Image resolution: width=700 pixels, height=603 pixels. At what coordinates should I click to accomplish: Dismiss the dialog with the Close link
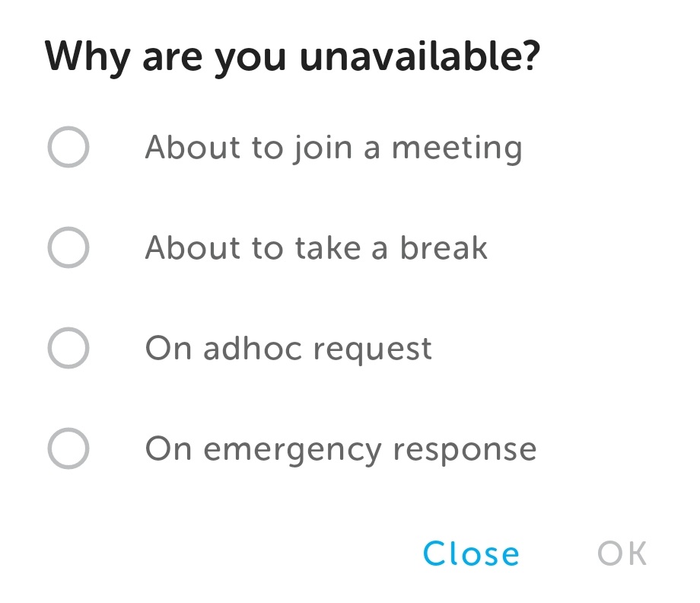[471, 554]
